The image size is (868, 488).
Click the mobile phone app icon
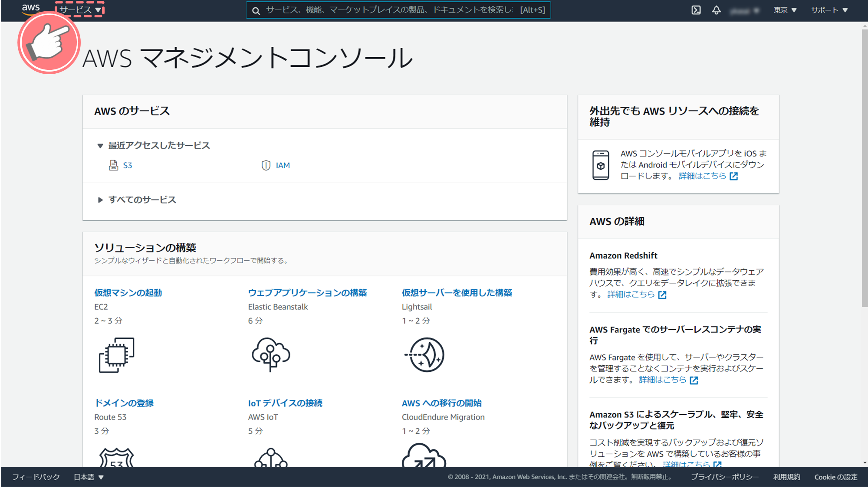point(601,165)
